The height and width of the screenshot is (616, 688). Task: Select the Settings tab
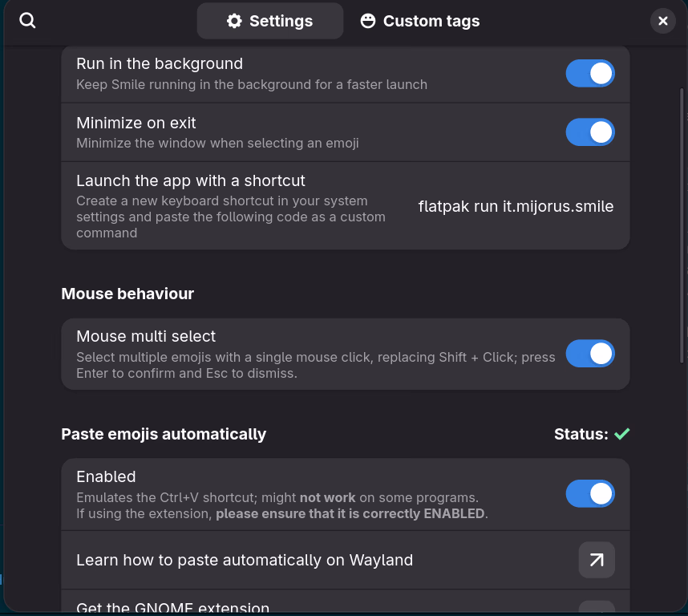pyautogui.click(x=269, y=21)
